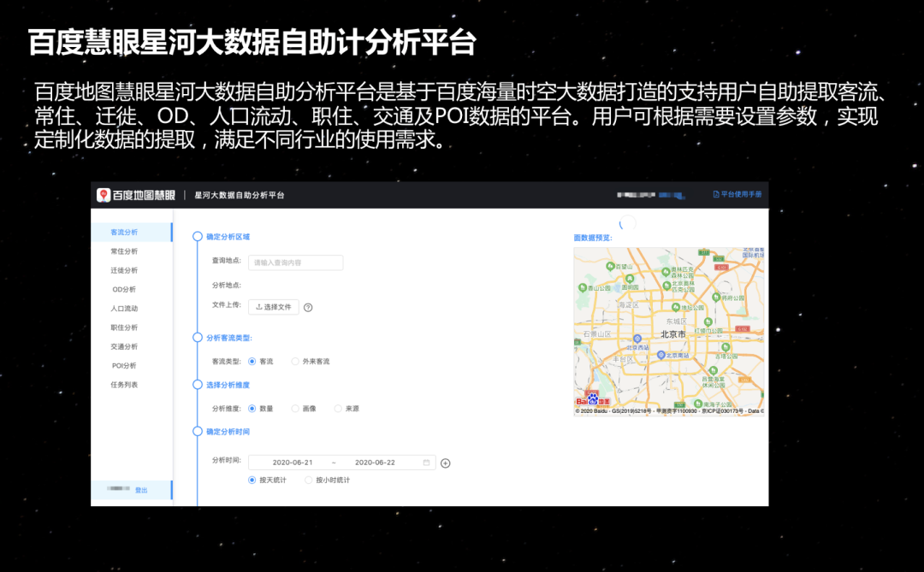Image resolution: width=924 pixels, height=572 pixels.
Task: Click the 确定分析时间 step heading
Action: (x=228, y=432)
